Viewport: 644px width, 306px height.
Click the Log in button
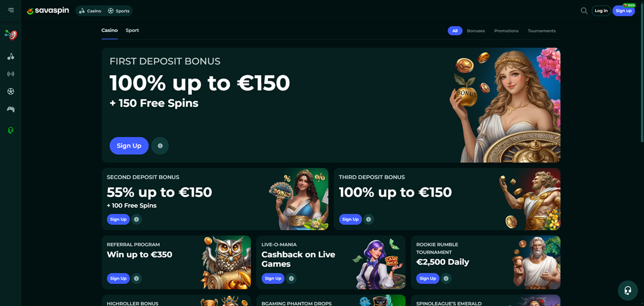601,11
